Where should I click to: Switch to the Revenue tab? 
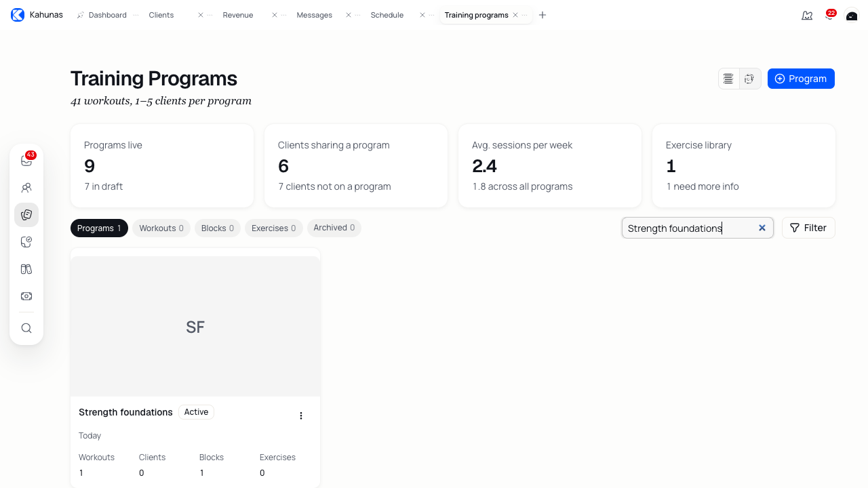tap(238, 15)
